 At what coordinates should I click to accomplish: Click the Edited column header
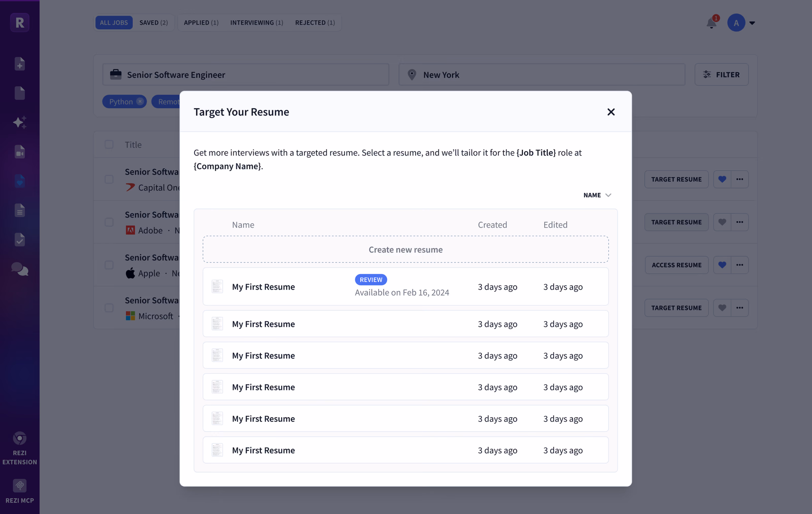(x=555, y=225)
